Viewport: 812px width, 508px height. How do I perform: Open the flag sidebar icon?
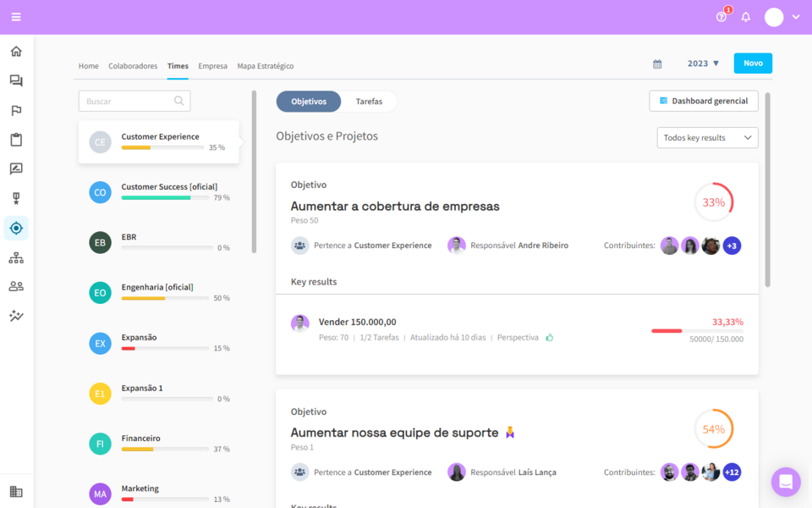[16, 110]
